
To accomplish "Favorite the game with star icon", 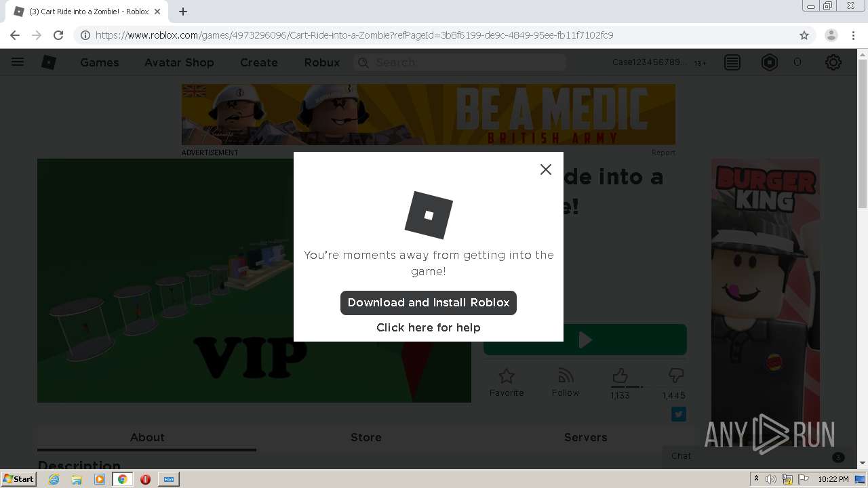I will click(x=507, y=383).
